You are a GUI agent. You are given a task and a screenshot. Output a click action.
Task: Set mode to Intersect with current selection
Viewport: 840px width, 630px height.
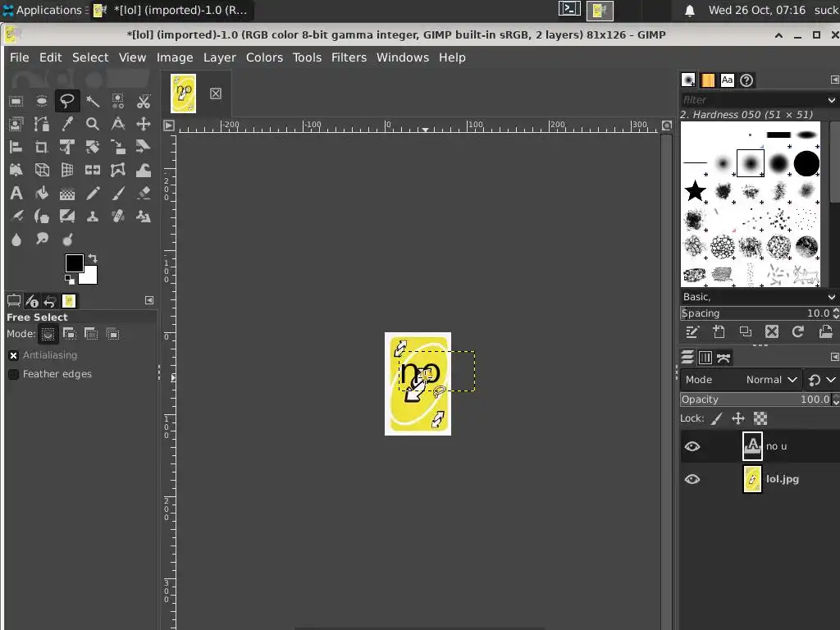coord(112,335)
